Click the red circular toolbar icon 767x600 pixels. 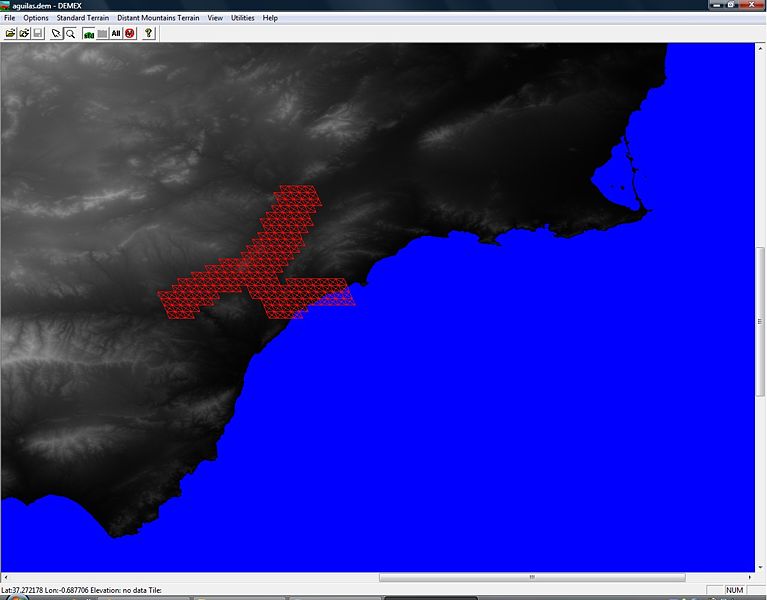(130, 33)
